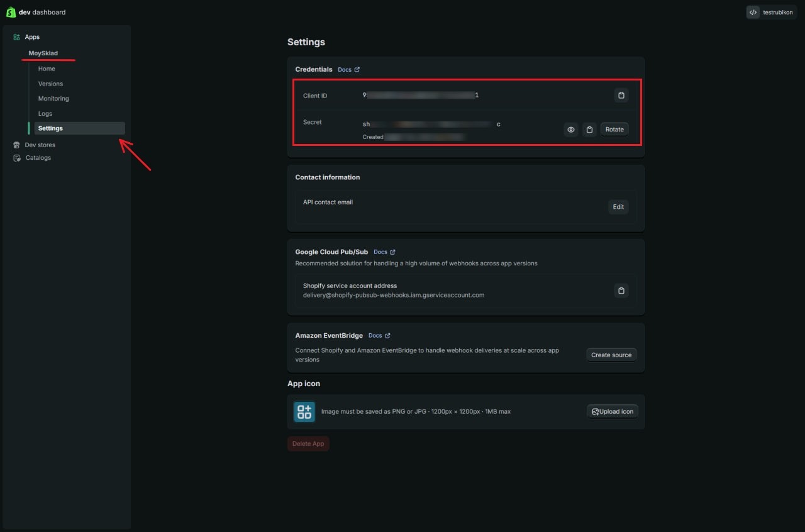Open the Logs section

click(45, 114)
